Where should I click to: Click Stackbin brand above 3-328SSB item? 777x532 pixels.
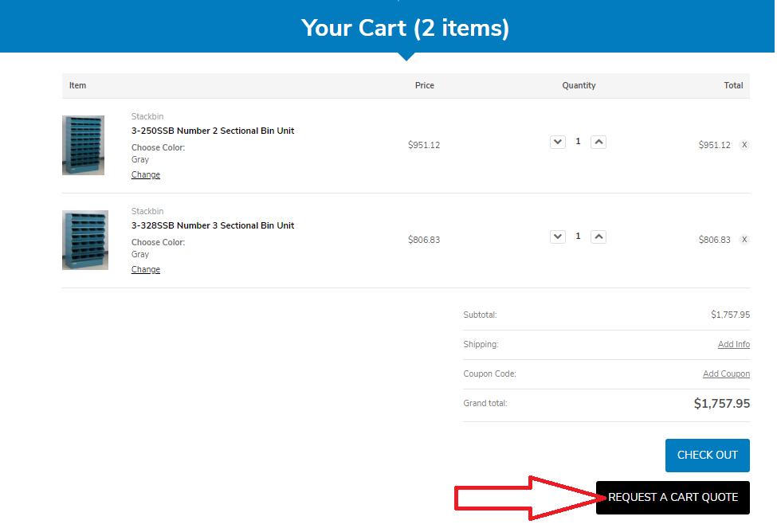tap(147, 211)
